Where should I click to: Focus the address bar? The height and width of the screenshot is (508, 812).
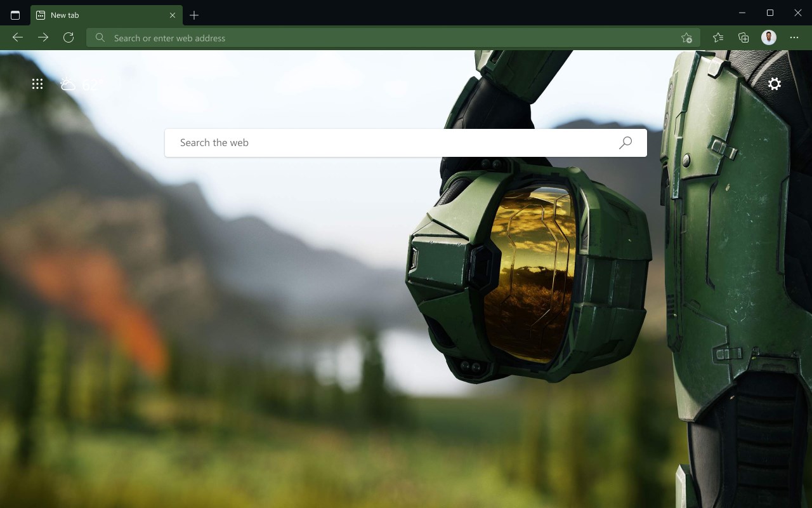pos(393,38)
